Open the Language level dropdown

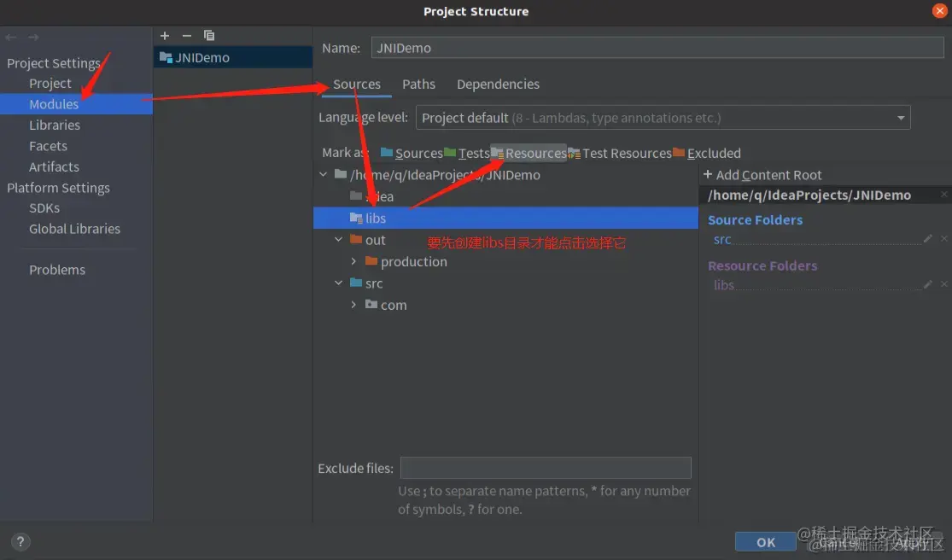click(663, 118)
